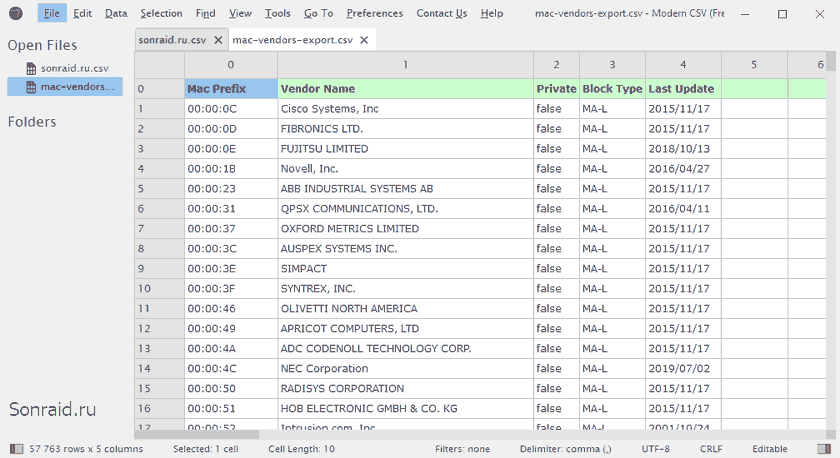Select the NEC Corporation cell
Screen dimensions: 840x458
(406, 369)
